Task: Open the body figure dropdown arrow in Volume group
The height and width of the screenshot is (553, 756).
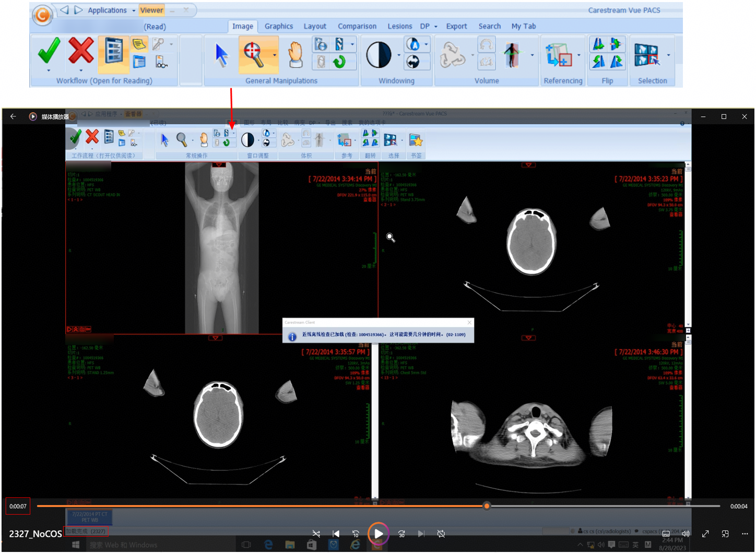Action: (x=532, y=55)
